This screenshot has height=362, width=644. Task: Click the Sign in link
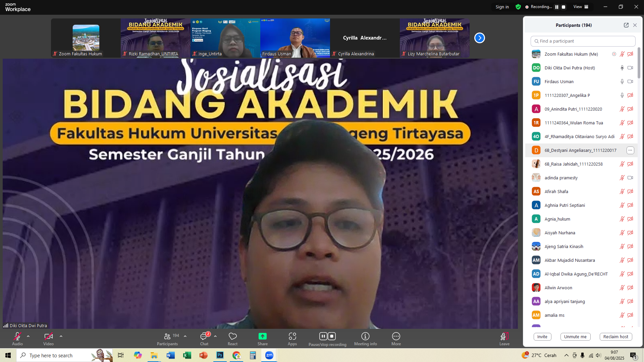[502, 7]
